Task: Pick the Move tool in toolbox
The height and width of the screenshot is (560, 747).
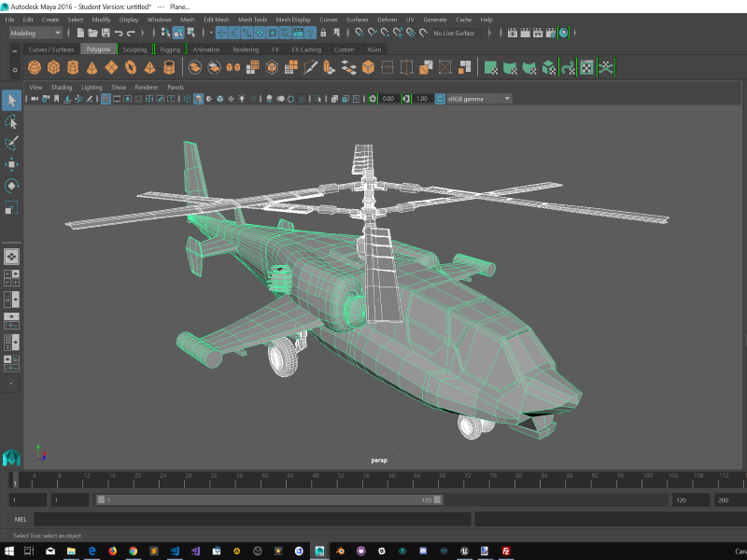Action: [11, 165]
